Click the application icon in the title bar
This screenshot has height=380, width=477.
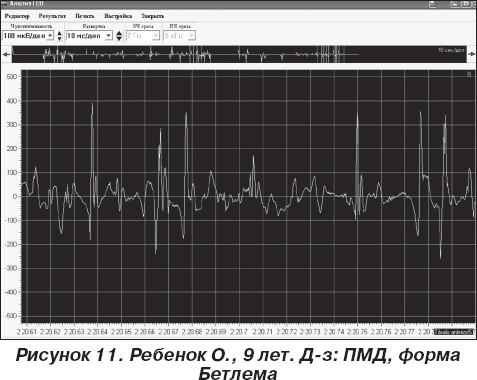coord(4,4)
